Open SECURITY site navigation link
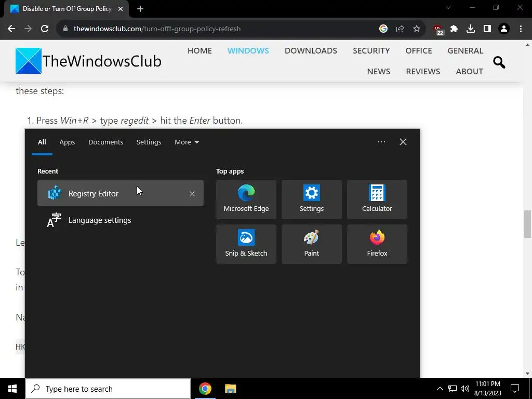 coord(371,50)
